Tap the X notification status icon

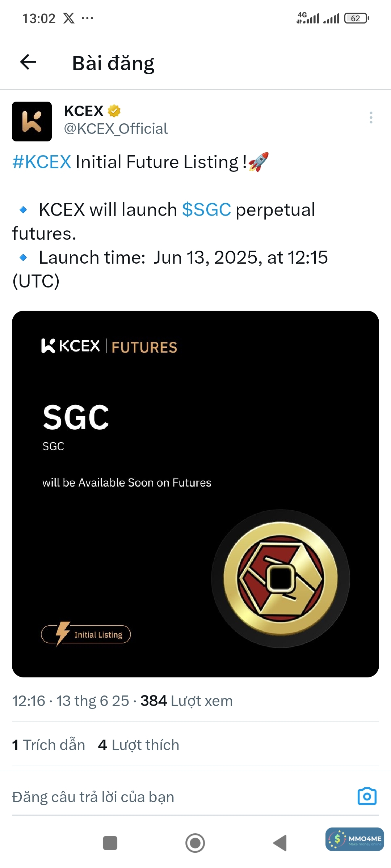coord(69,18)
